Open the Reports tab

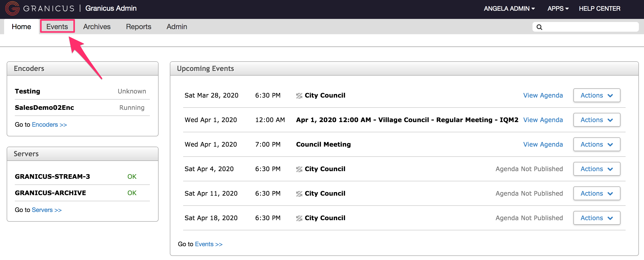coord(138,26)
